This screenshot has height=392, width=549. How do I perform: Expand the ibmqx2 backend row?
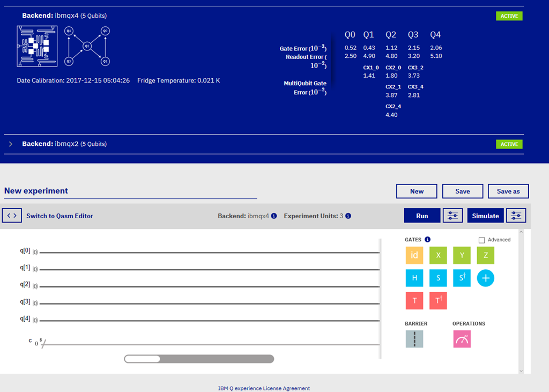click(x=11, y=144)
